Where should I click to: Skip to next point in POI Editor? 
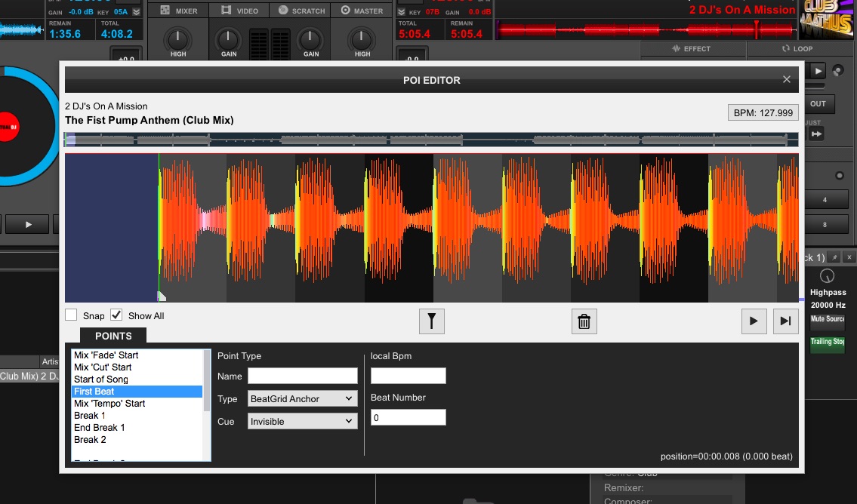pyautogui.click(x=785, y=321)
